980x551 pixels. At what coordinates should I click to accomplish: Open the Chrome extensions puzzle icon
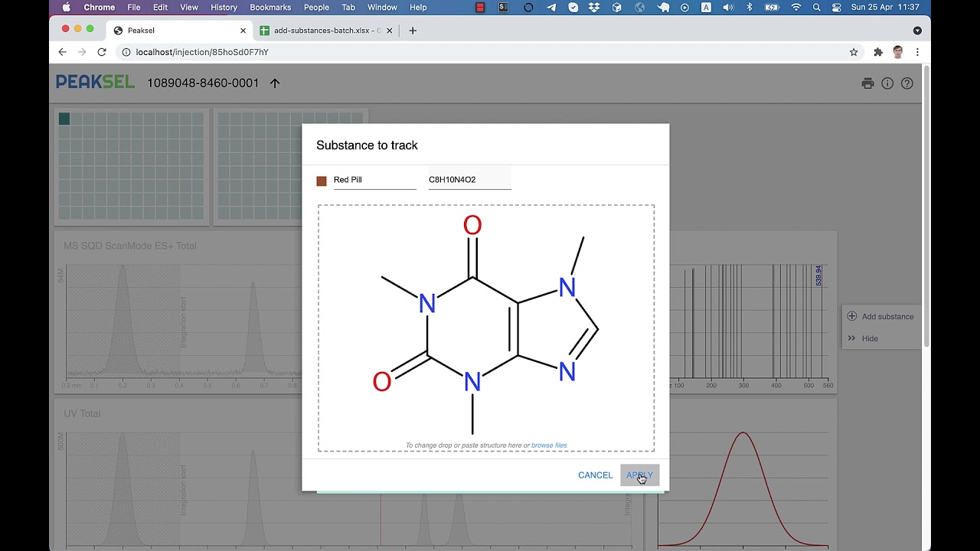(878, 52)
